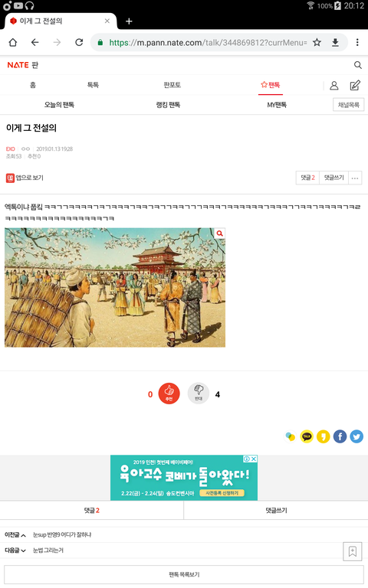
Task: Click the 채널목록 button
Action: point(349,105)
